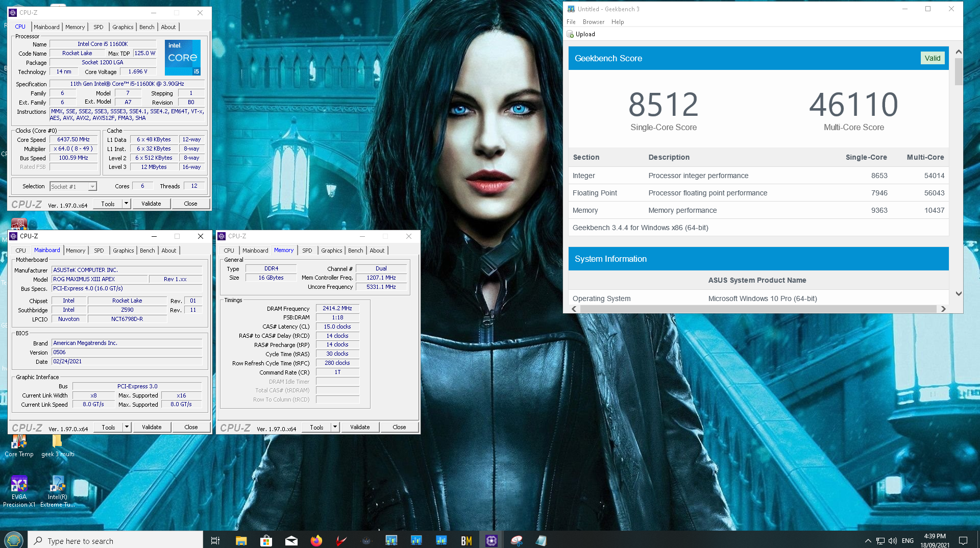Image resolution: width=980 pixels, height=548 pixels.
Task: Open Microsoft Store from the taskbar
Action: [266, 540]
